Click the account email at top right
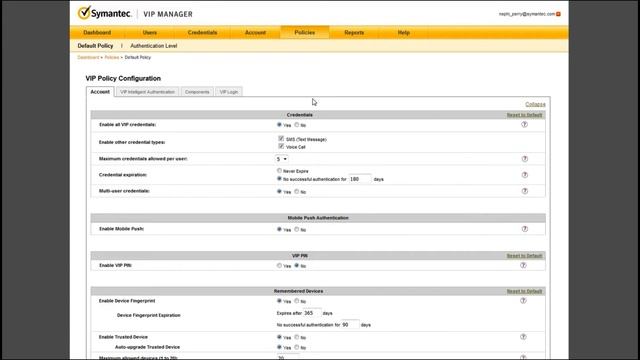The width and height of the screenshot is (640, 360). [527, 14]
